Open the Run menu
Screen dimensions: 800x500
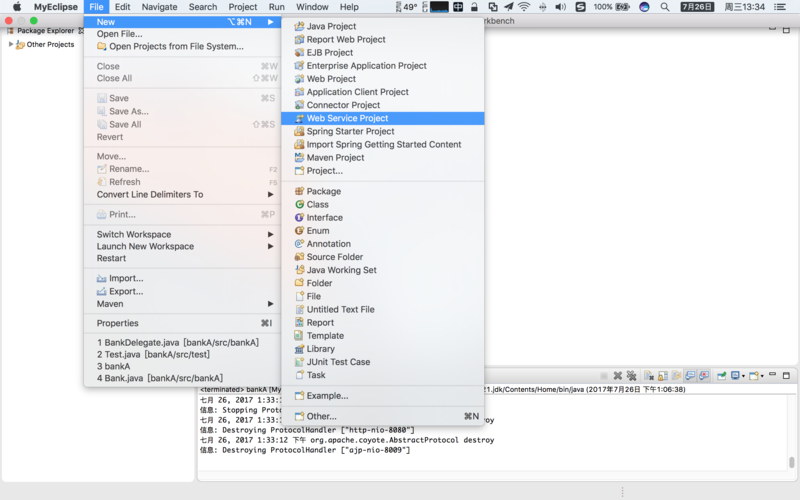(x=277, y=7)
